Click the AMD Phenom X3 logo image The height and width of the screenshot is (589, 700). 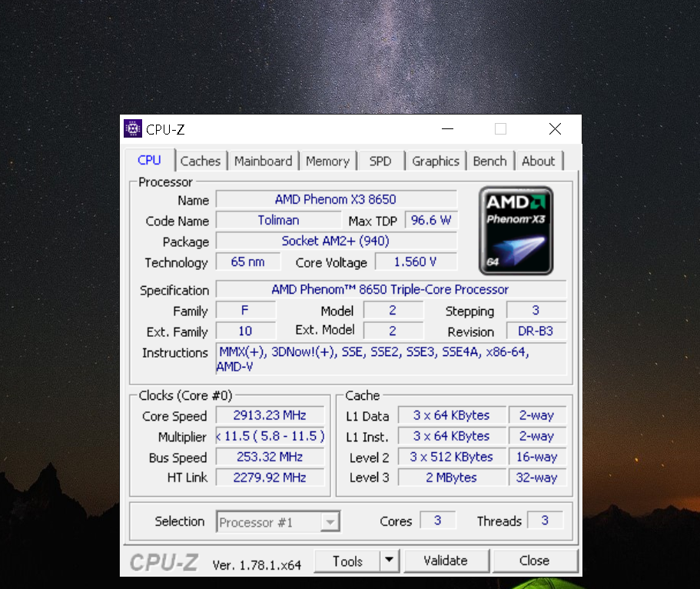[516, 231]
